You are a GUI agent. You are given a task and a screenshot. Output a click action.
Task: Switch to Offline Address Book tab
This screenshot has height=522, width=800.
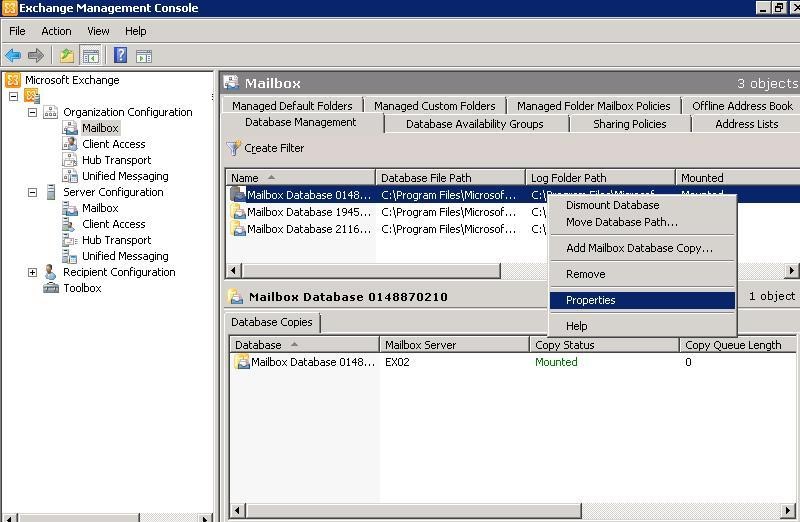click(742, 106)
